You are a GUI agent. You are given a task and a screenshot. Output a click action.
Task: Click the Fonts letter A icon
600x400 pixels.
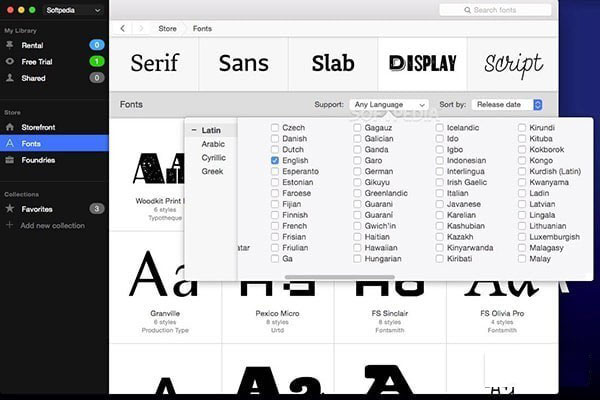pyautogui.click(x=10, y=143)
